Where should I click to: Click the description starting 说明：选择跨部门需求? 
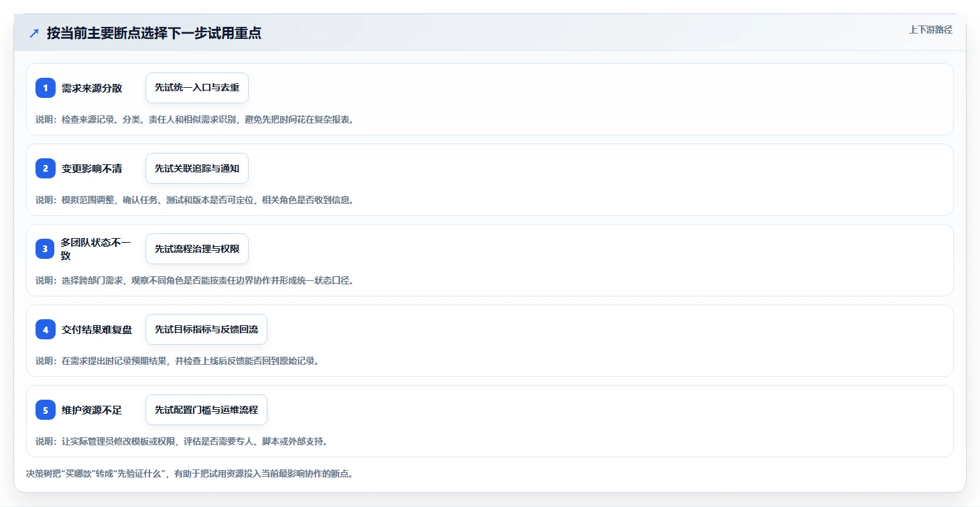[x=194, y=280]
